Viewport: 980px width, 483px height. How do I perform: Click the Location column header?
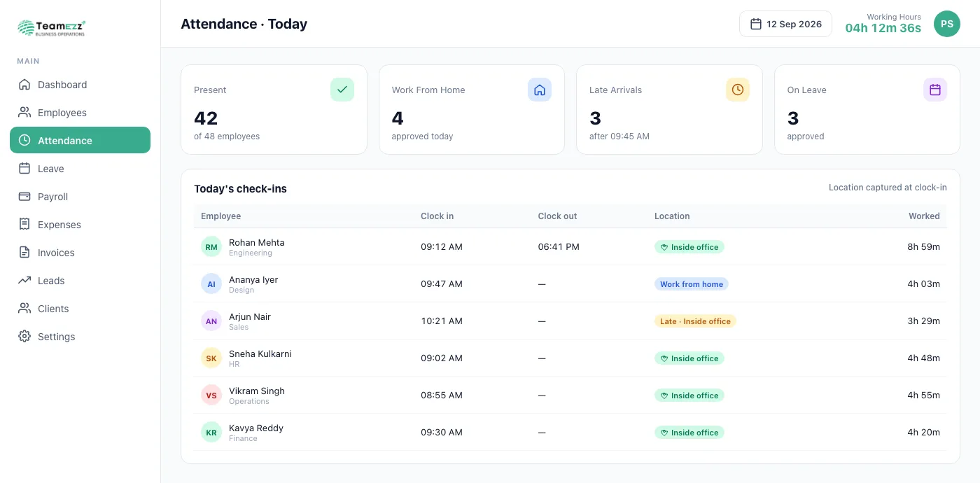click(672, 216)
